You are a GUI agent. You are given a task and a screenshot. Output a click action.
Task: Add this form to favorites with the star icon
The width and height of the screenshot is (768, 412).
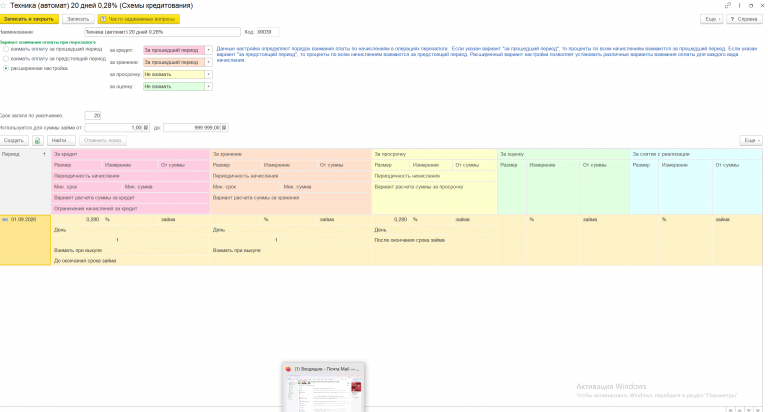[3, 6]
